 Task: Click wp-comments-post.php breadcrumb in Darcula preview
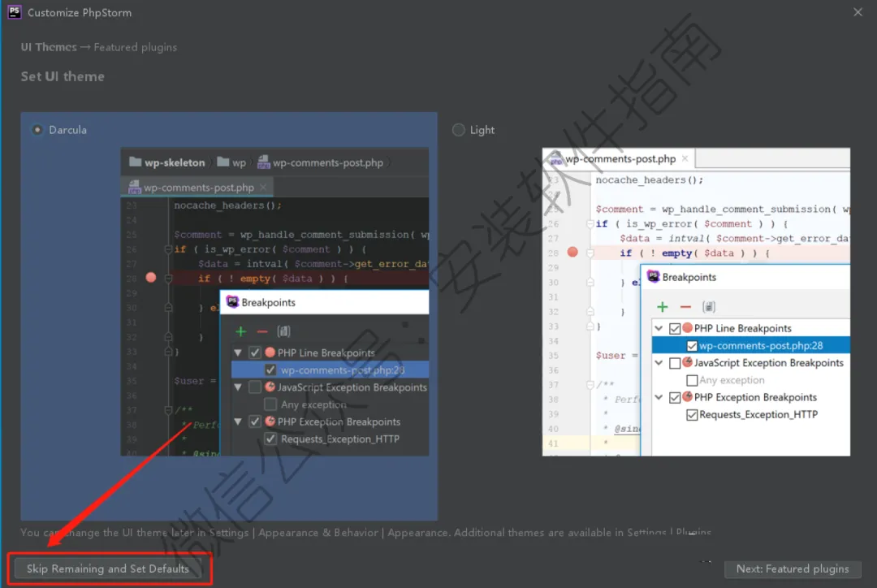[x=321, y=162]
